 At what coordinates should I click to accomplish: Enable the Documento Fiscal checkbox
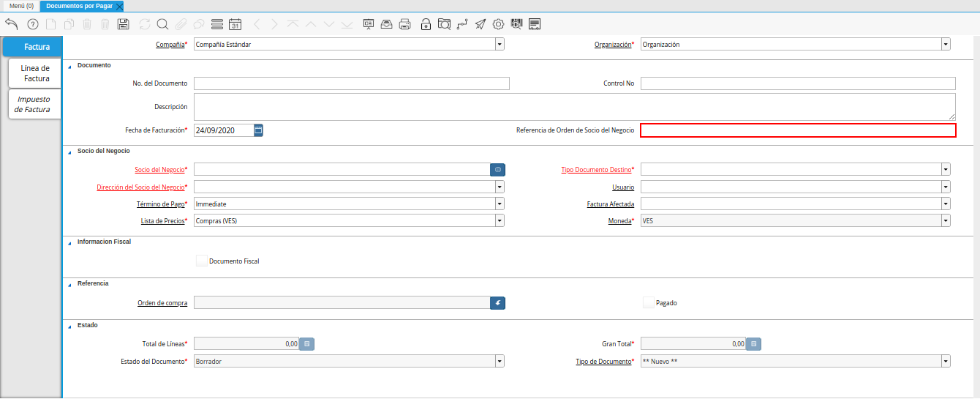tap(202, 261)
